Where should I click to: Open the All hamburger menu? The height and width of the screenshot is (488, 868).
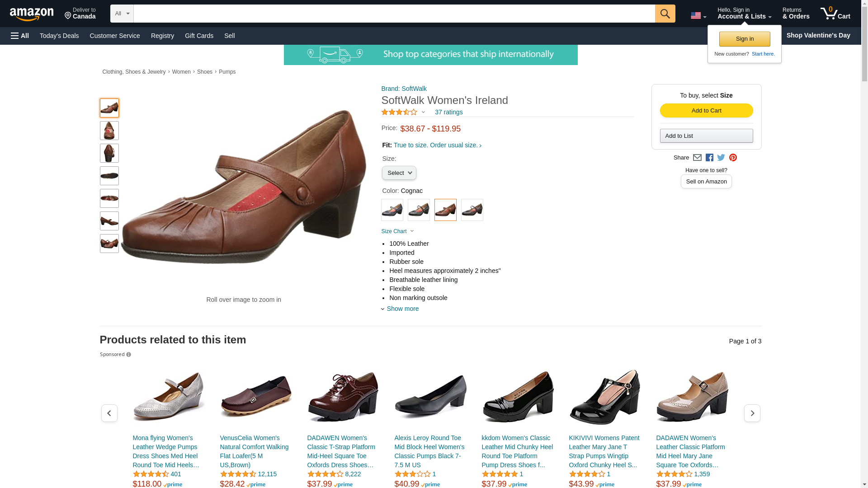[x=20, y=36]
